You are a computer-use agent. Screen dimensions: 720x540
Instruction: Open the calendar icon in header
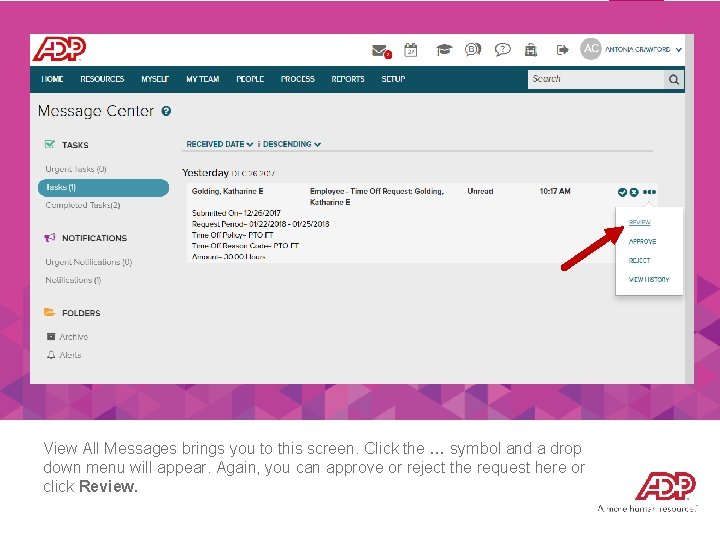coord(411,50)
